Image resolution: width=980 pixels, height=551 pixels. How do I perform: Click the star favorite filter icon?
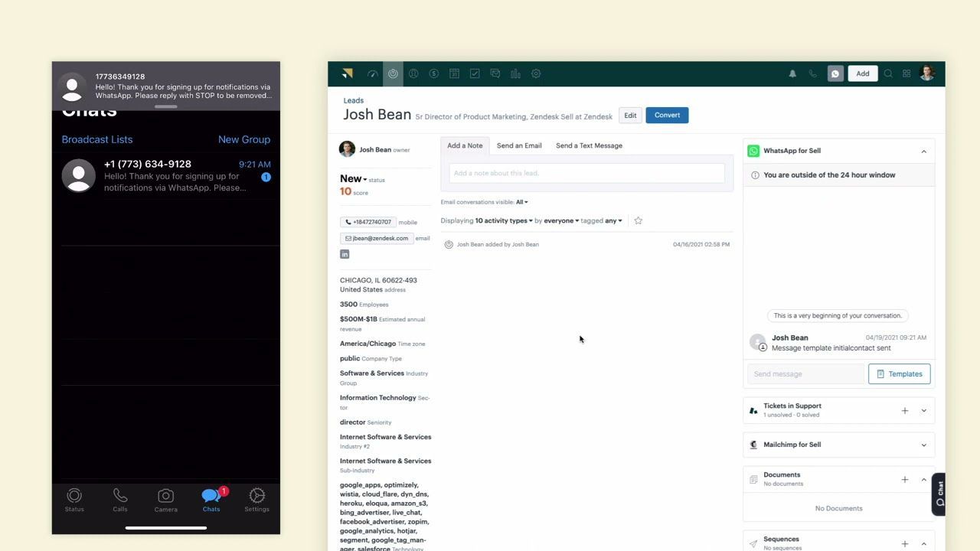tap(638, 220)
